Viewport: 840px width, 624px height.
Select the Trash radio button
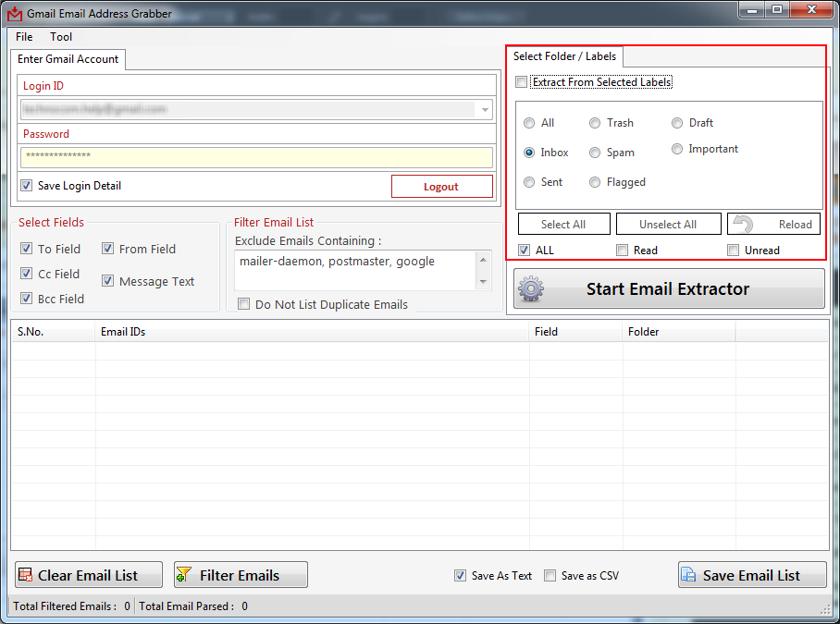pos(595,123)
